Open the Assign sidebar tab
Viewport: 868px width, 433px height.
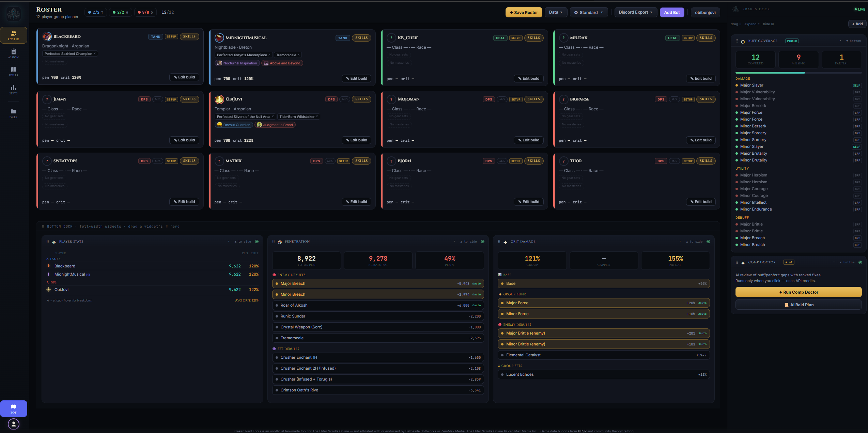[x=14, y=53]
